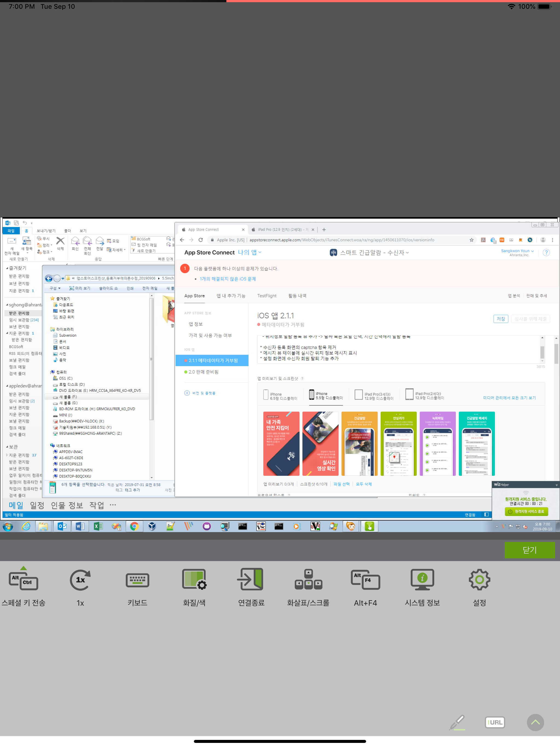The height and width of the screenshot is (747, 560).
Task: Click the Explorer window back arrow
Action: click(49, 278)
